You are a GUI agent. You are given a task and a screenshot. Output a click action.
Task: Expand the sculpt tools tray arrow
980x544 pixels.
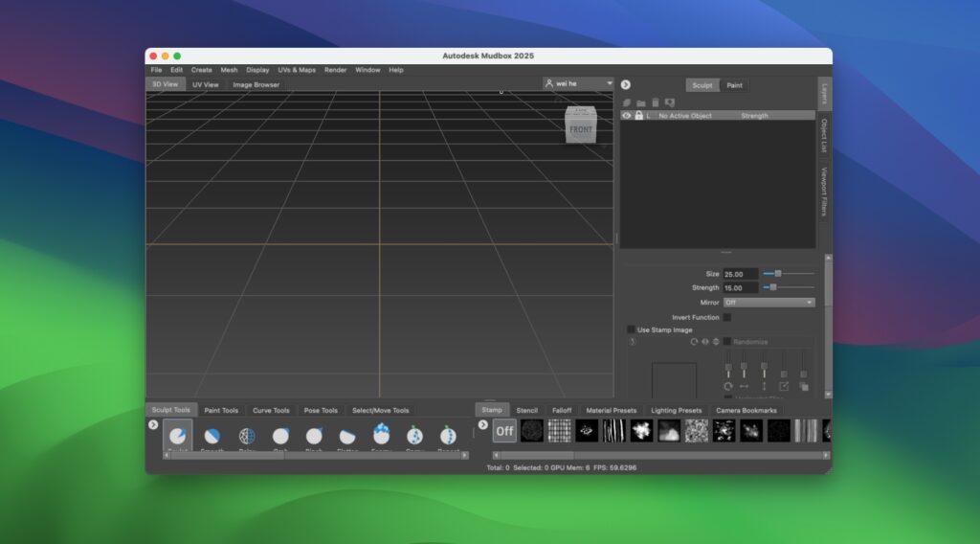pos(153,424)
